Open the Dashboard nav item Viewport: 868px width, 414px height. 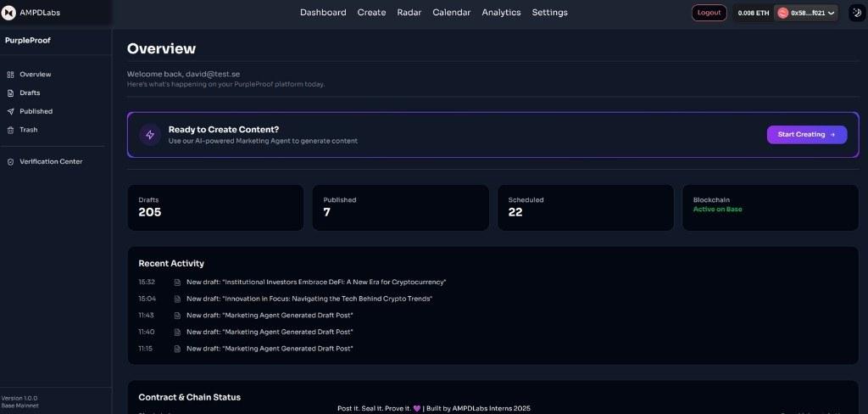(x=323, y=12)
